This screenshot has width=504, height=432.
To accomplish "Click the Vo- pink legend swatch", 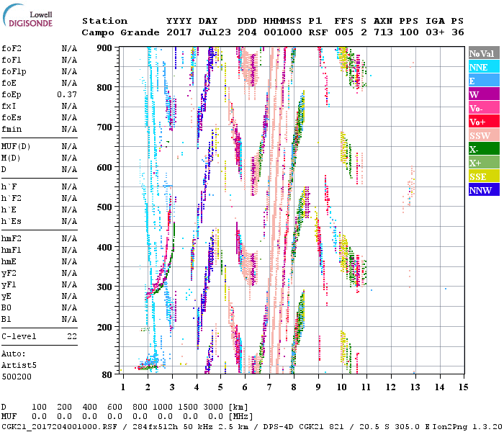I will click(x=483, y=108).
